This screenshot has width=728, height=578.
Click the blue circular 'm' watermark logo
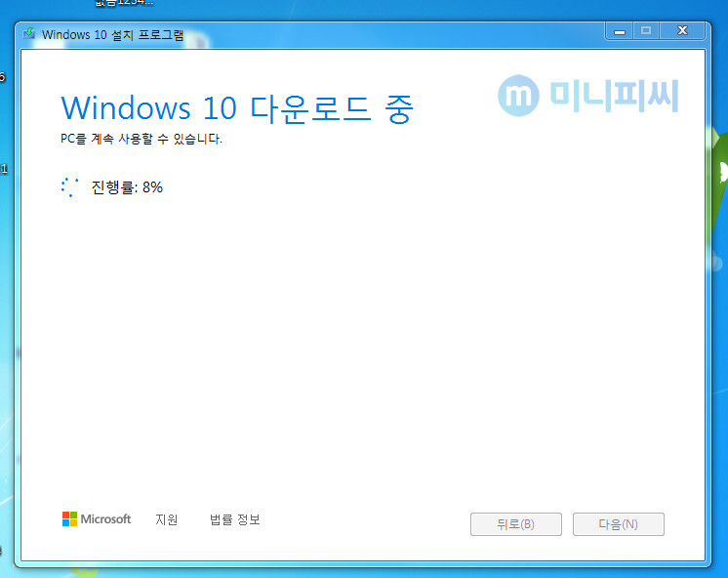coord(518,96)
